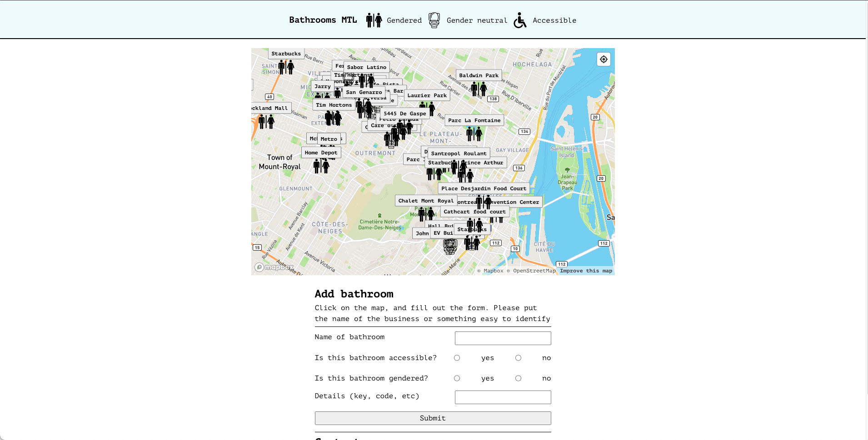Click the geolocate button on the map
Image resolution: width=868 pixels, height=440 pixels.
coord(604,59)
